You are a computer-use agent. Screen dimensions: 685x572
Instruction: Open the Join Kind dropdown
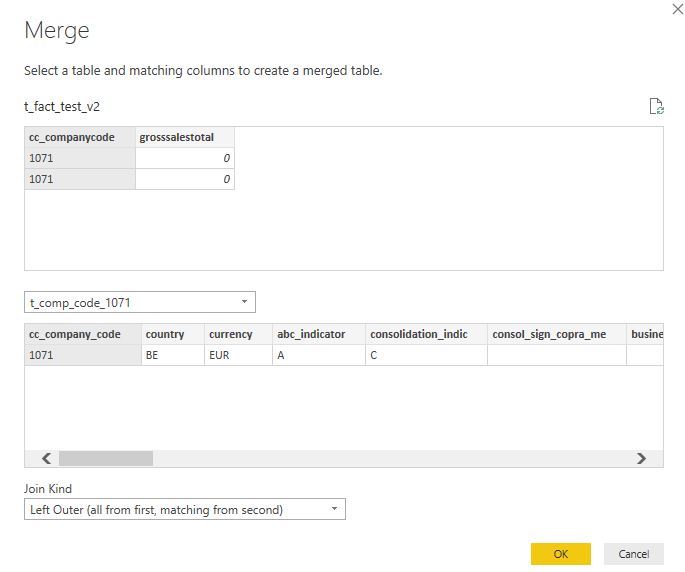[185, 510]
